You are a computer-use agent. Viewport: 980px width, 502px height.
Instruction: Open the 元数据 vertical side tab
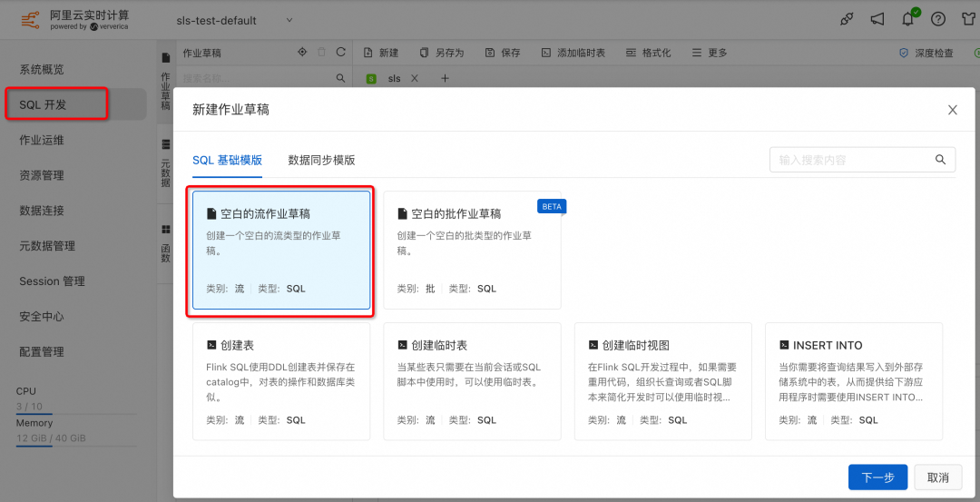(x=166, y=163)
